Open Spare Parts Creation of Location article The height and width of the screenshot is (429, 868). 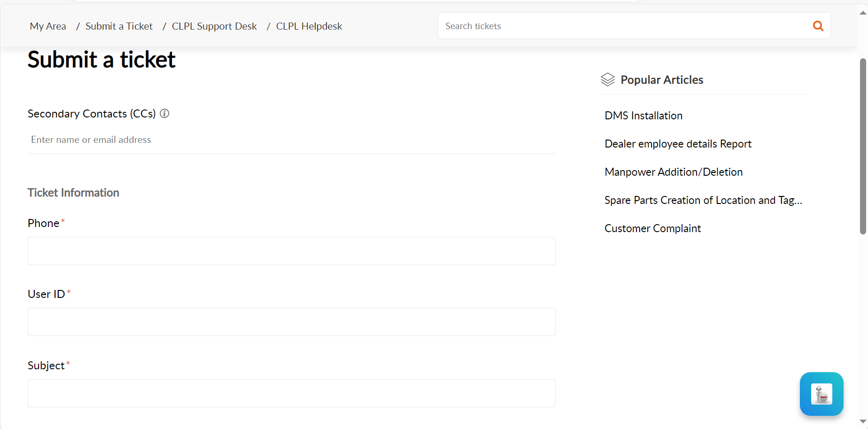[x=703, y=200]
